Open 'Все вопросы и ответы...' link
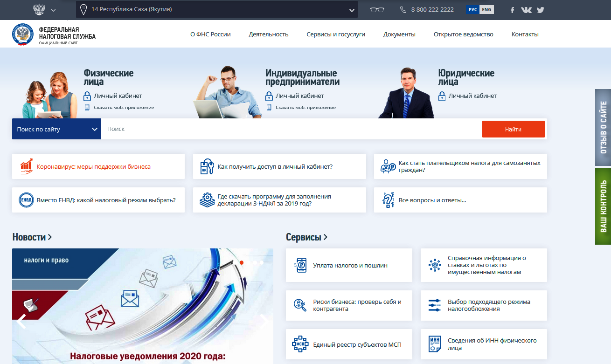Viewport: 611px width, 364px height. tap(432, 200)
